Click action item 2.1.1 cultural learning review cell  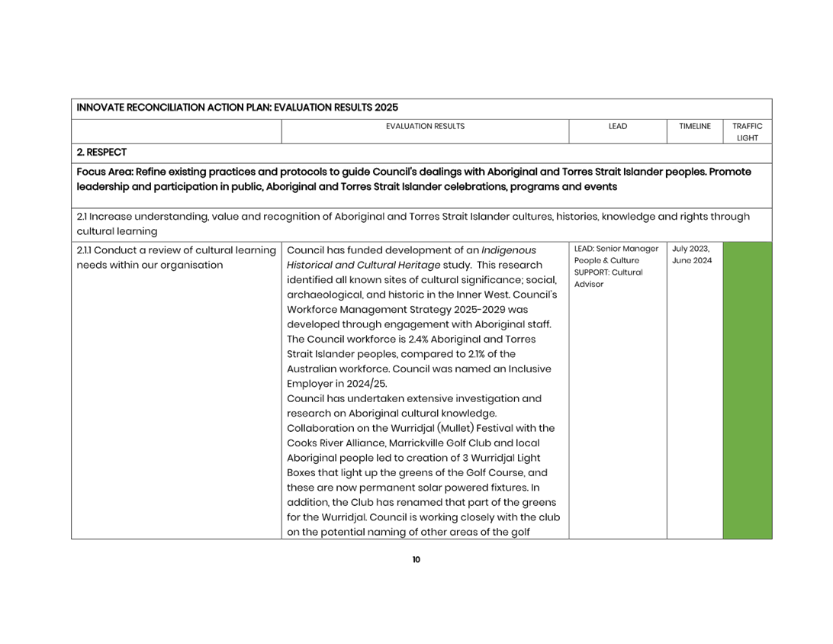click(177, 256)
